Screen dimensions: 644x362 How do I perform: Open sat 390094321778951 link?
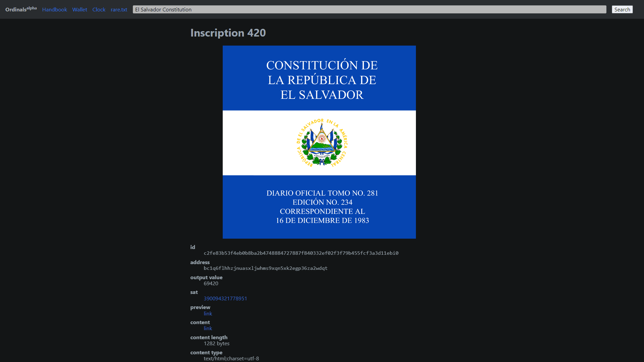point(225,298)
